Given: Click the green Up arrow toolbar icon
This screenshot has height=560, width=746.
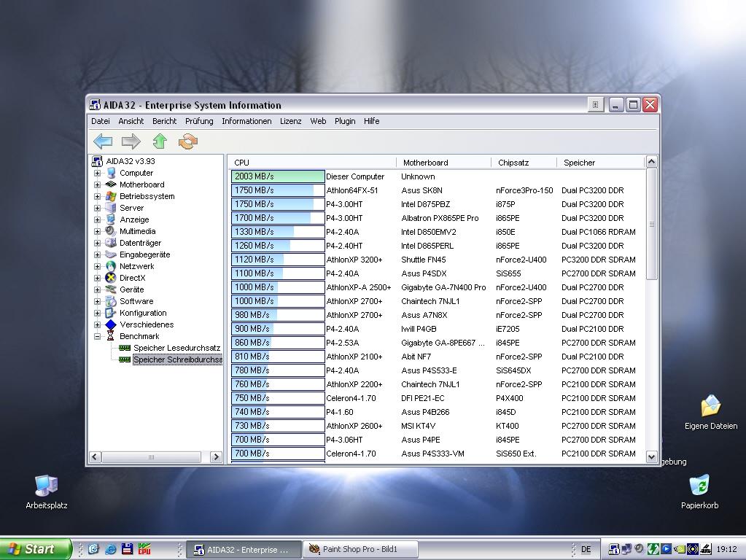Looking at the screenshot, I should 160,141.
